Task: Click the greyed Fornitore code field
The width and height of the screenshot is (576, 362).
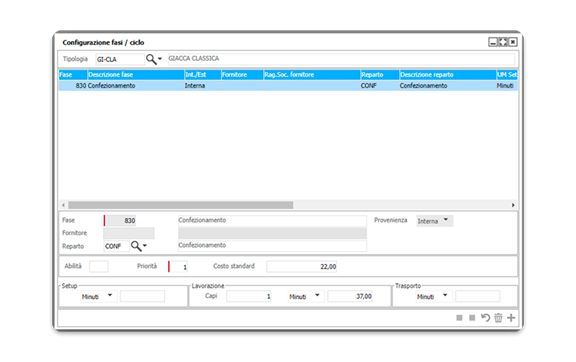Action: coord(129,233)
